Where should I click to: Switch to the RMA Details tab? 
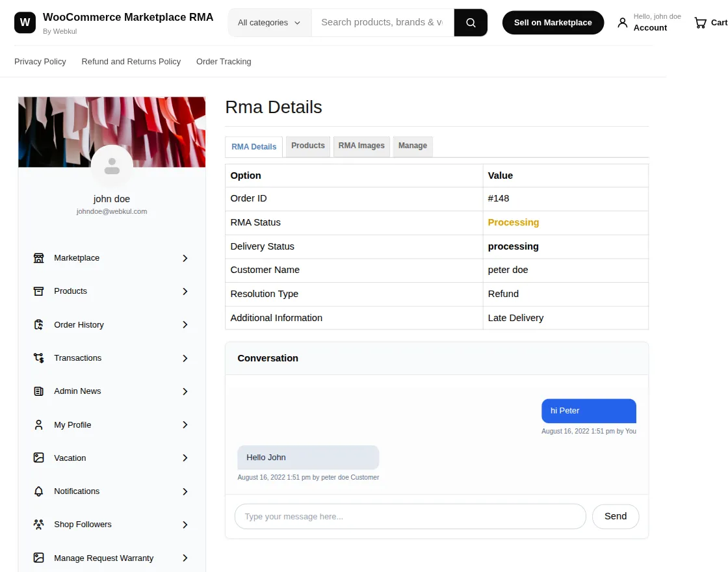pyautogui.click(x=254, y=147)
